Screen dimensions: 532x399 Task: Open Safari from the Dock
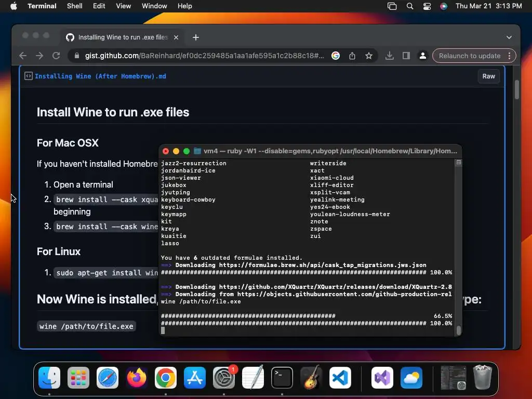(108, 378)
